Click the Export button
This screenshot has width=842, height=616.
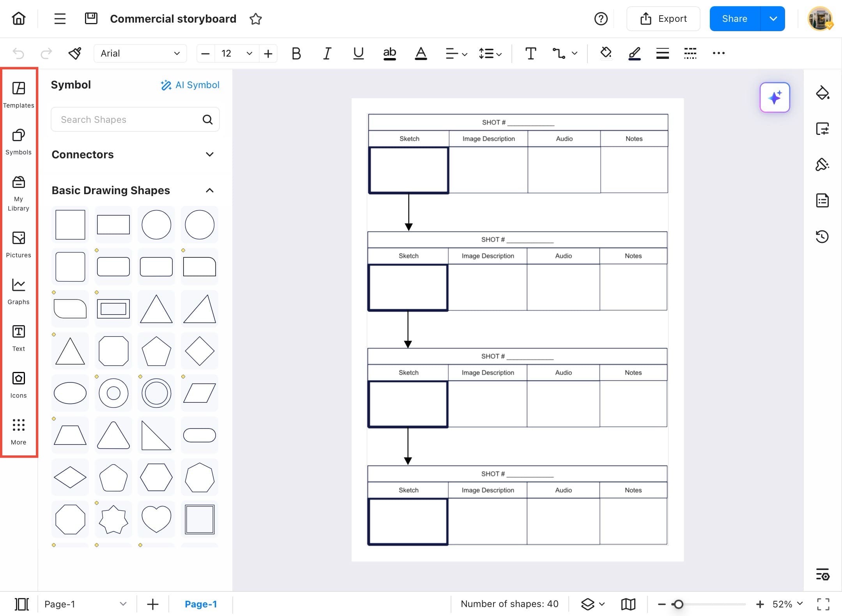tap(663, 19)
